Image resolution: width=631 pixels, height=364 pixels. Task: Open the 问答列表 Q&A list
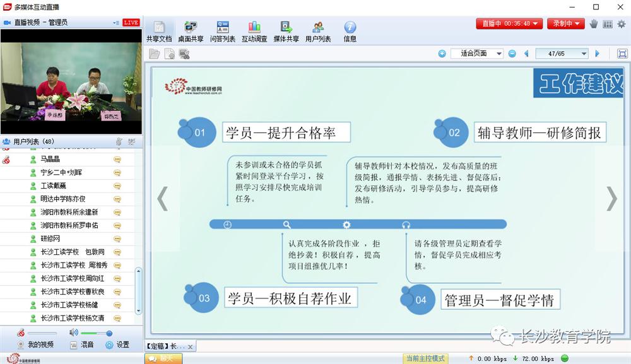pos(222,32)
